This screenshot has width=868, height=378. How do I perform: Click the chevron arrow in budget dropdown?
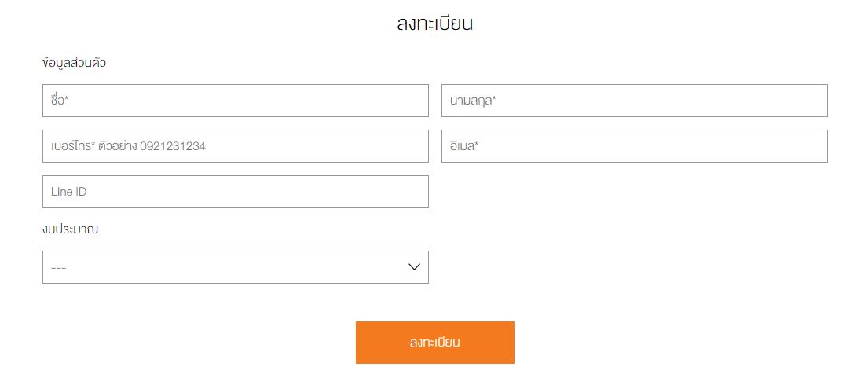tap(415, 267)
